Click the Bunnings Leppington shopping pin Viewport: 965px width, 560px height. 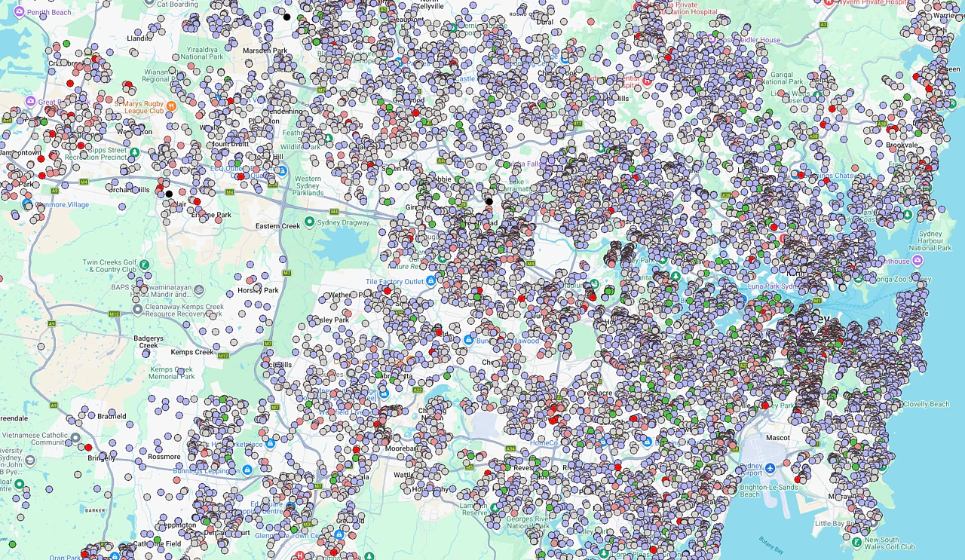coord(247,470)
